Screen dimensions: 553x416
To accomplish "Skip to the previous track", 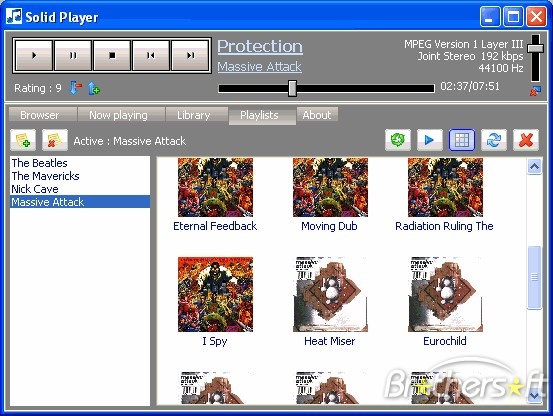I will (151, 55).
